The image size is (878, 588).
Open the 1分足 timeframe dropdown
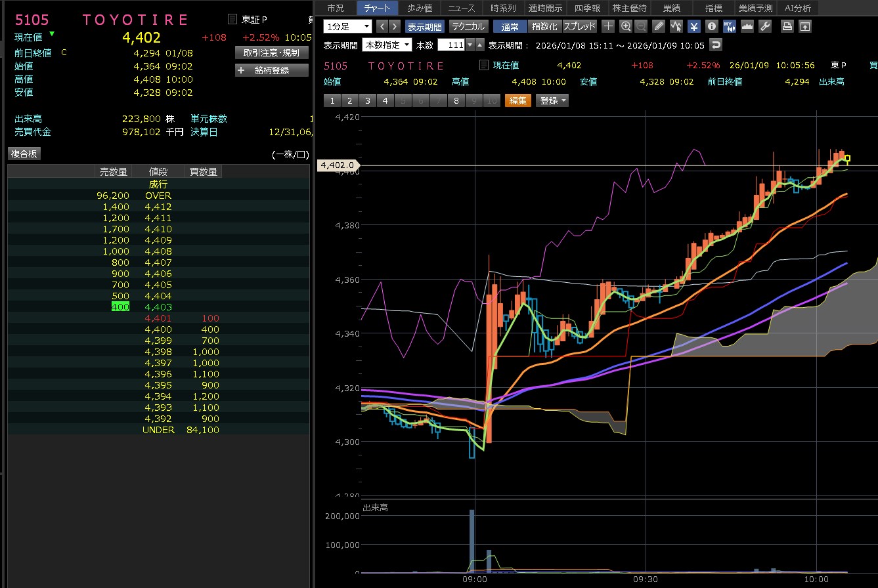(347, 26)
